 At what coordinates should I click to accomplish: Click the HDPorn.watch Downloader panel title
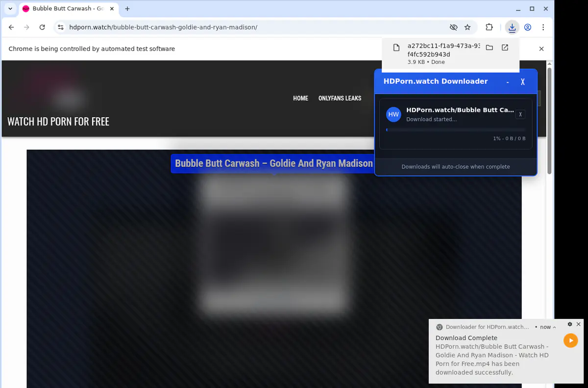pos(436,81)
